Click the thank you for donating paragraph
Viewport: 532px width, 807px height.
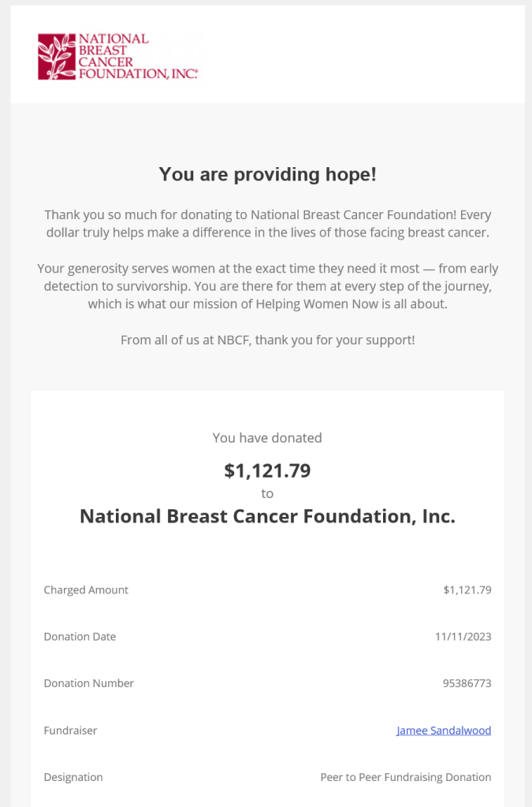267,224
